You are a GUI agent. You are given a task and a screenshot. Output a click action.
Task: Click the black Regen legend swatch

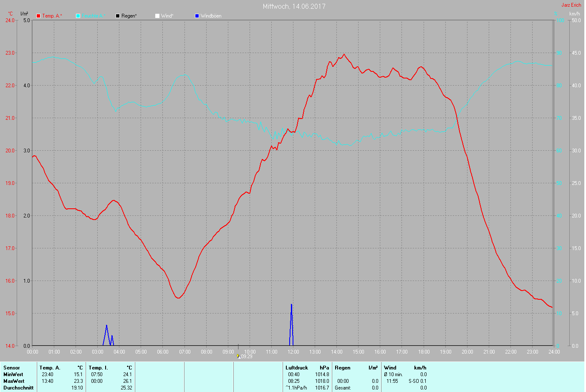[118, 16]
